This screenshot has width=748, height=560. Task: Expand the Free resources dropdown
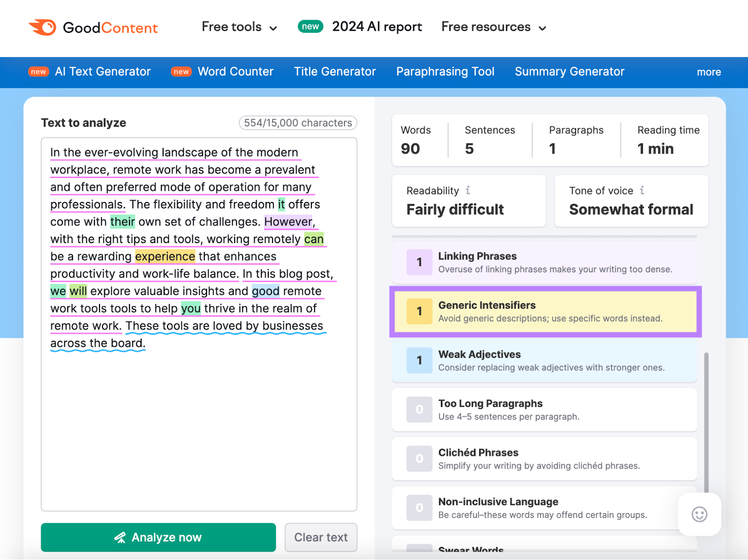click(x=493, y=27)
